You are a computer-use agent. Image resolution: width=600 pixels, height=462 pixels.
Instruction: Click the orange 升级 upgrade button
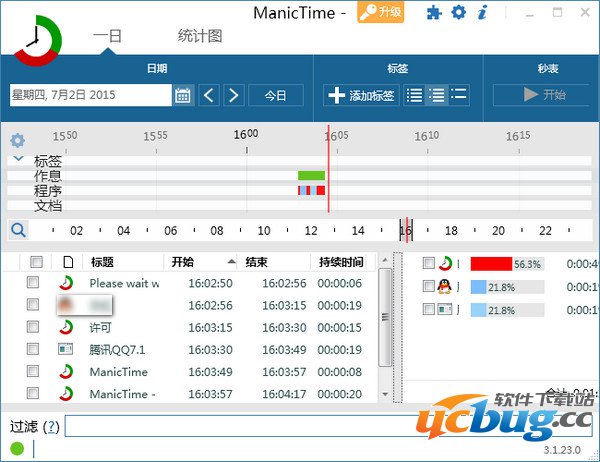(x=380, y=12)
